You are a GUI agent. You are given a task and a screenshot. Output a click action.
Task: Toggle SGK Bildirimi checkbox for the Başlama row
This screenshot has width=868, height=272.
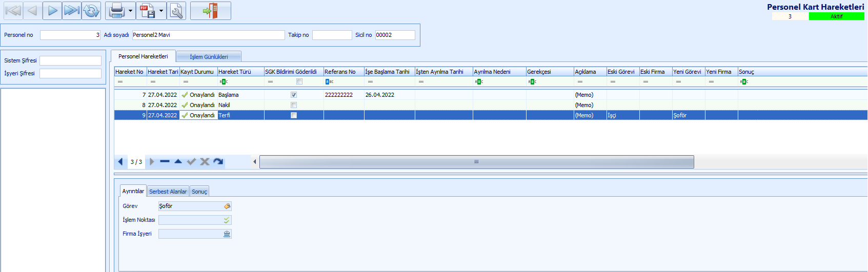294,95
